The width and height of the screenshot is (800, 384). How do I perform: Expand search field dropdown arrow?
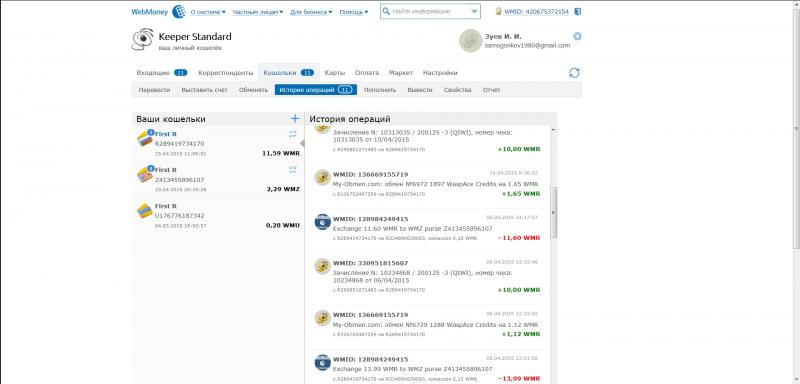[474, 11]
